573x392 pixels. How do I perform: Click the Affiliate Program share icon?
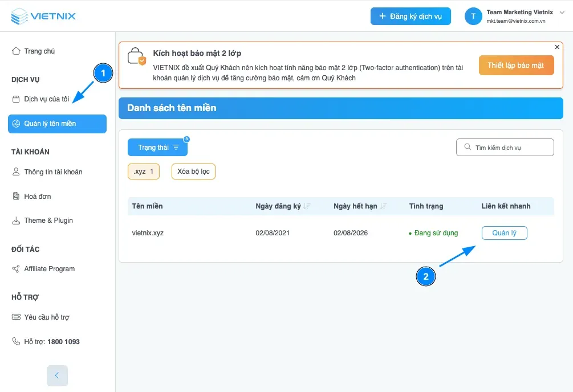[16, 269]
